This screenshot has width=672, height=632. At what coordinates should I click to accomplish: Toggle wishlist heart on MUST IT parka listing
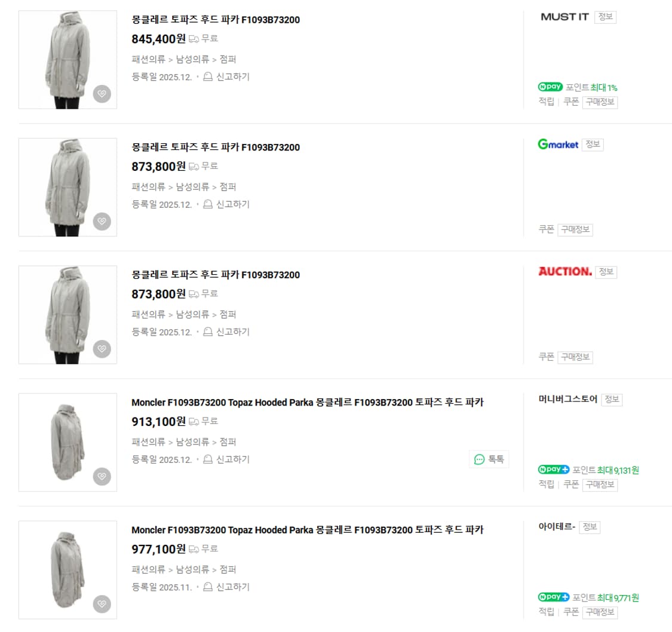(102, 94)
